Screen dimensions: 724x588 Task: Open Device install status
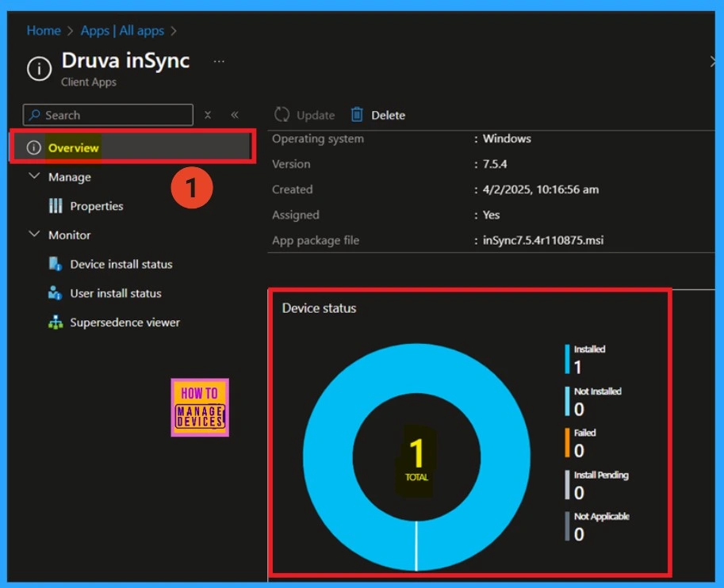point(121,264)
